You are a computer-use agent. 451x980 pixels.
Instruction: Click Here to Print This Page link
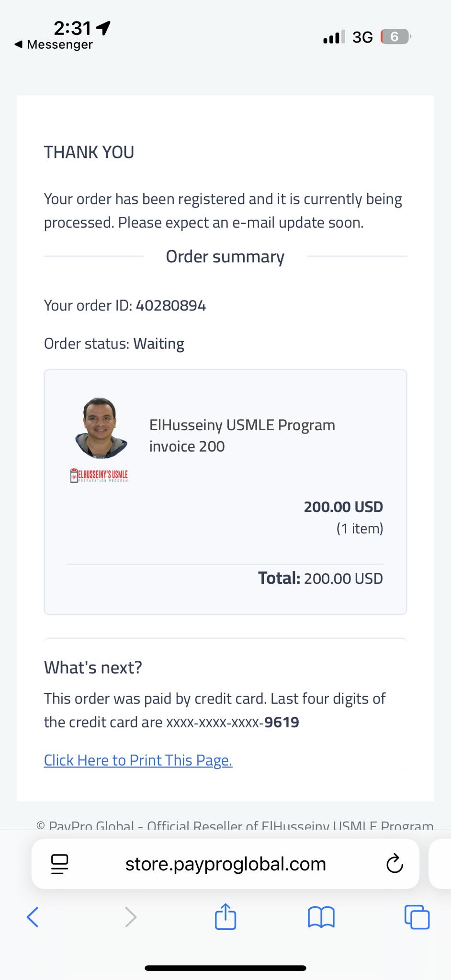(138, 760)
